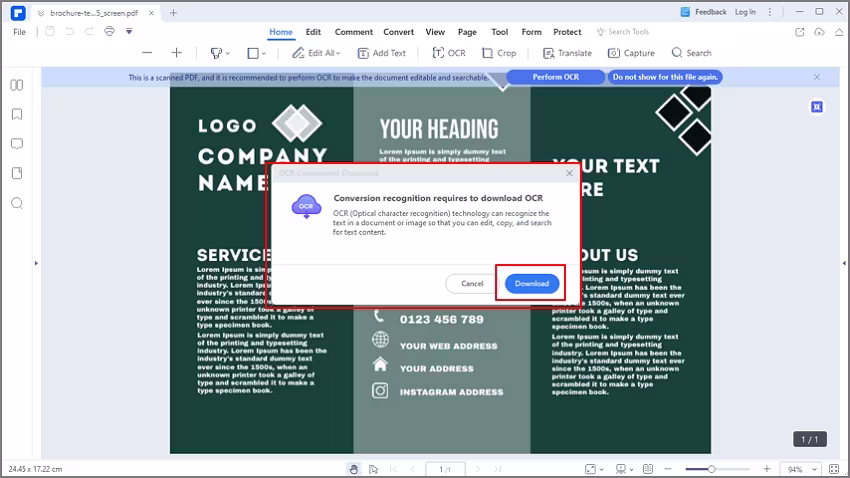This screenshot has width=850, height=478.
Task: Click the Capture tool
Action: click(x=631, y=53)
